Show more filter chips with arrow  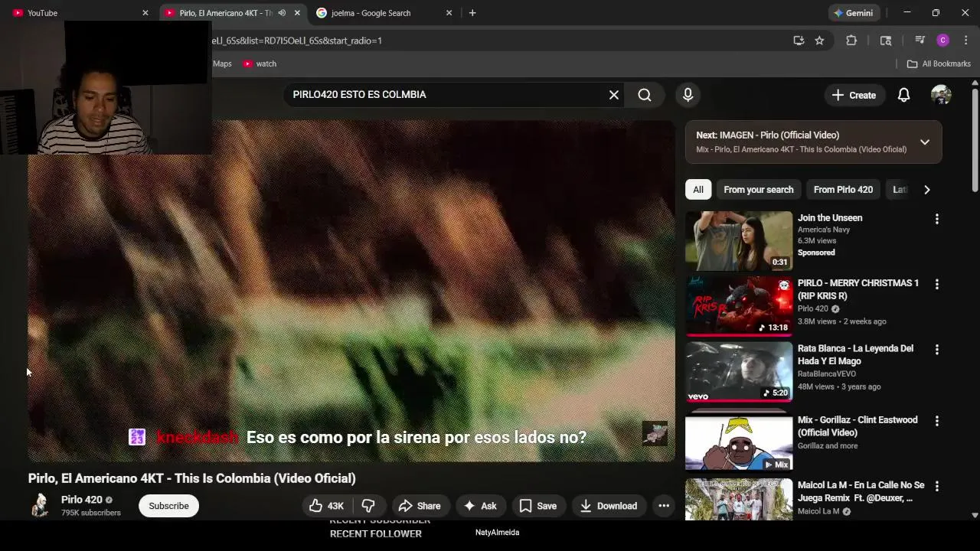tap(926, 190)
